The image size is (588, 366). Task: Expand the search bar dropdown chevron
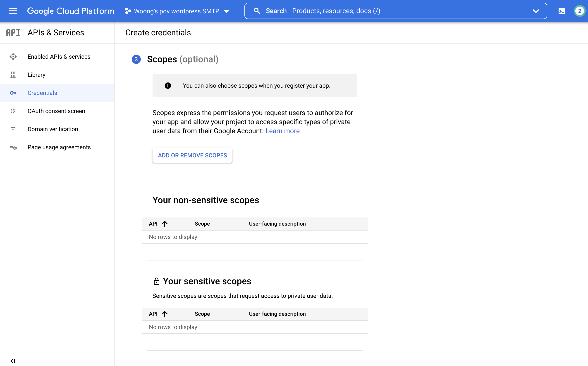pyautogui.click(x=536, y=11)
